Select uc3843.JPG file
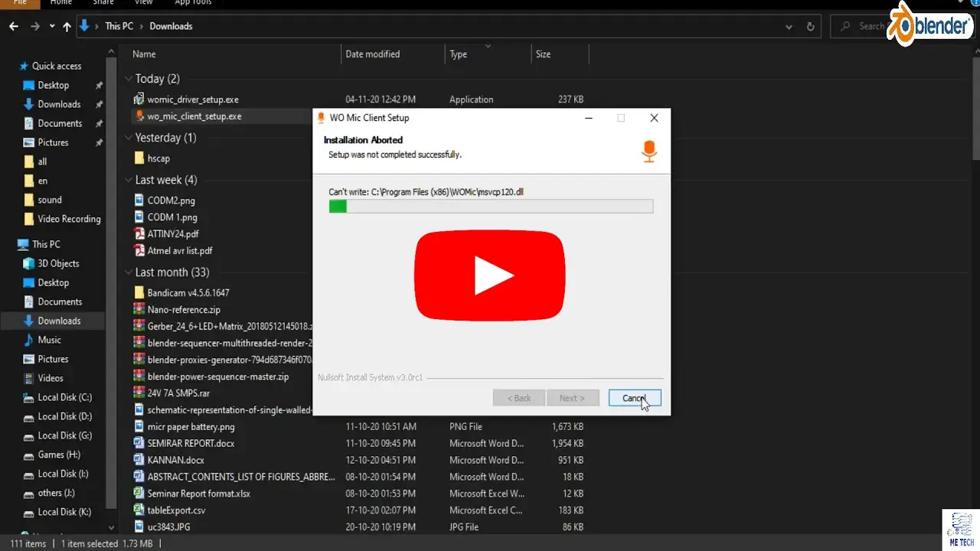The width and height of the screenshot is (980, 551). pyautogui.click(x=168, y=527)
